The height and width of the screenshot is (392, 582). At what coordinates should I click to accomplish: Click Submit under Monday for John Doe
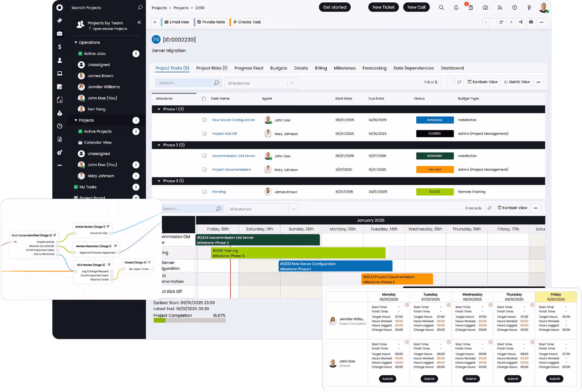(x=388, y=379)
